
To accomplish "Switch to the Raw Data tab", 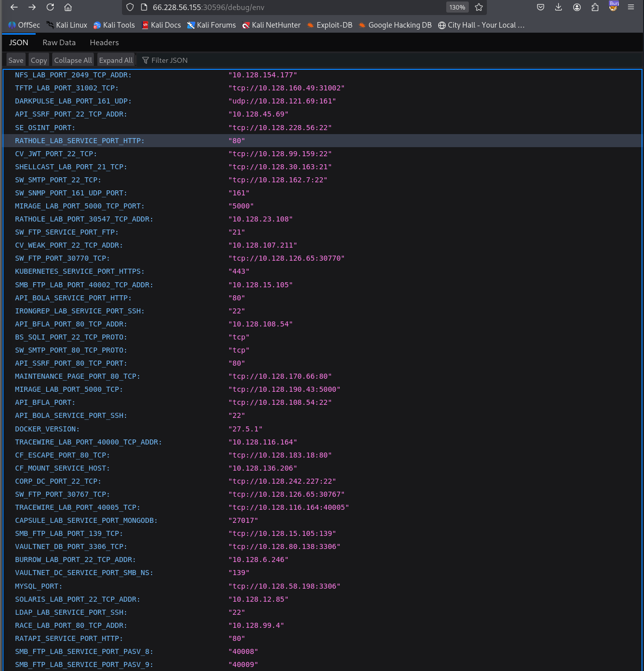I will click(59, 43).
